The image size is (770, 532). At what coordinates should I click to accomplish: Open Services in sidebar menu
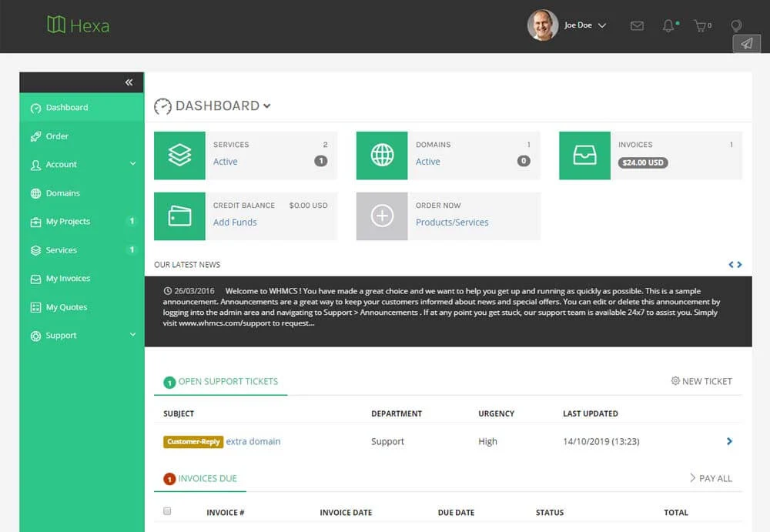(x=82, y=250)
